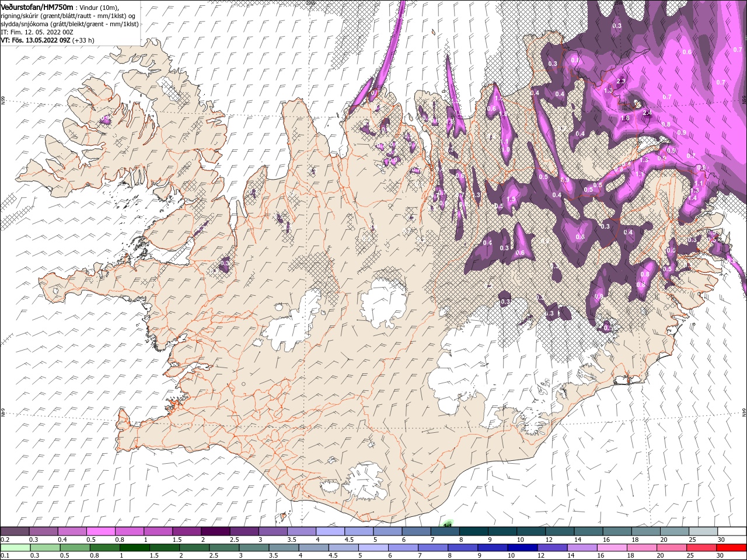Click the light green 0.3 rain scale swatch
Viewport: 747px width, 560px height.
pos(45,548)
